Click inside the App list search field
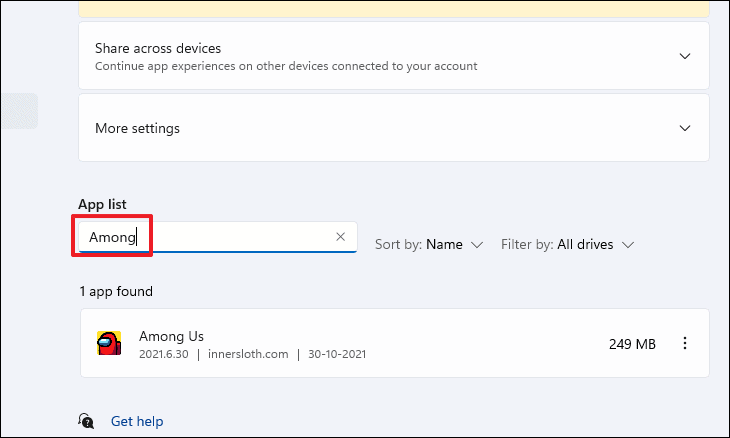The height and width of the screenshot is (438, 730). (217, 237)
